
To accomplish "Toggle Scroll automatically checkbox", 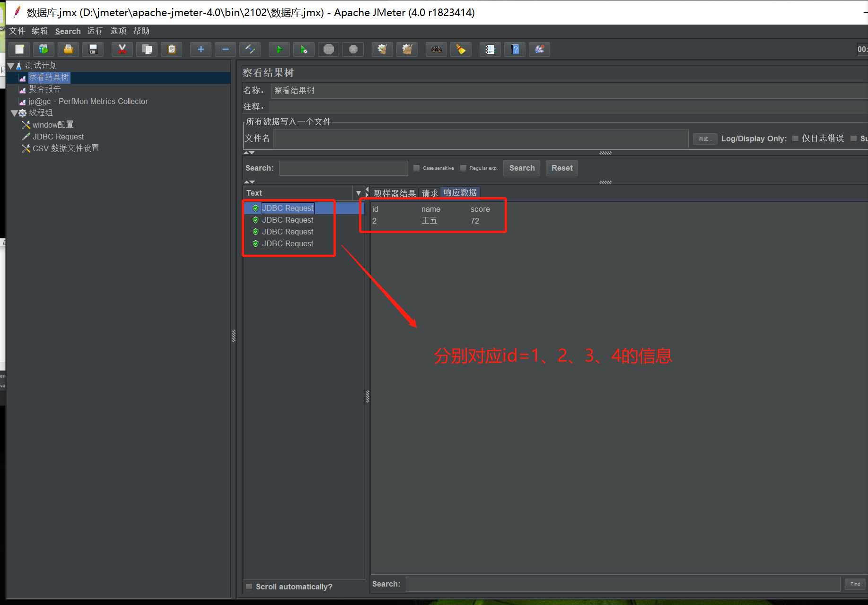I will (249, 587).
